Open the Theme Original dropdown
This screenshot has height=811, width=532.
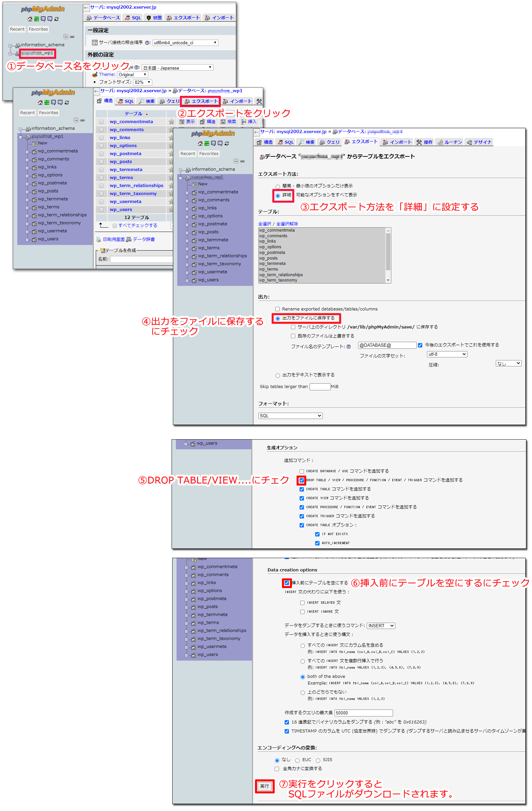133,75
